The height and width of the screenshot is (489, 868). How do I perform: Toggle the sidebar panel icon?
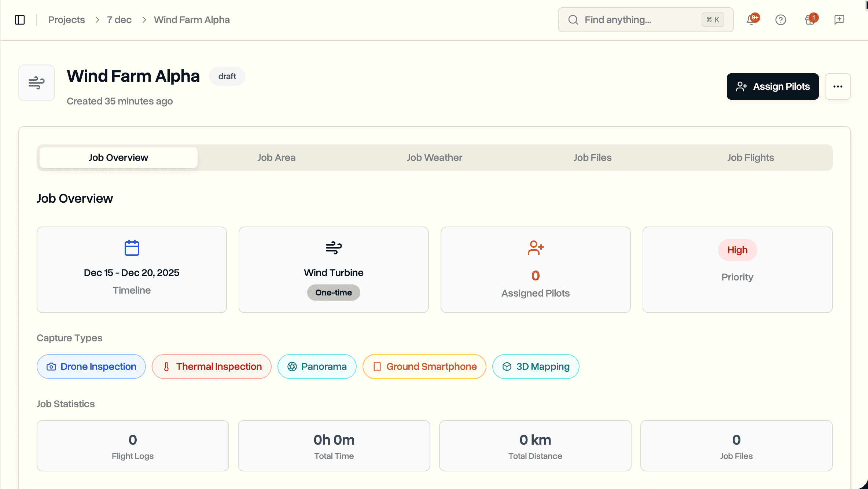coord(20,20)
